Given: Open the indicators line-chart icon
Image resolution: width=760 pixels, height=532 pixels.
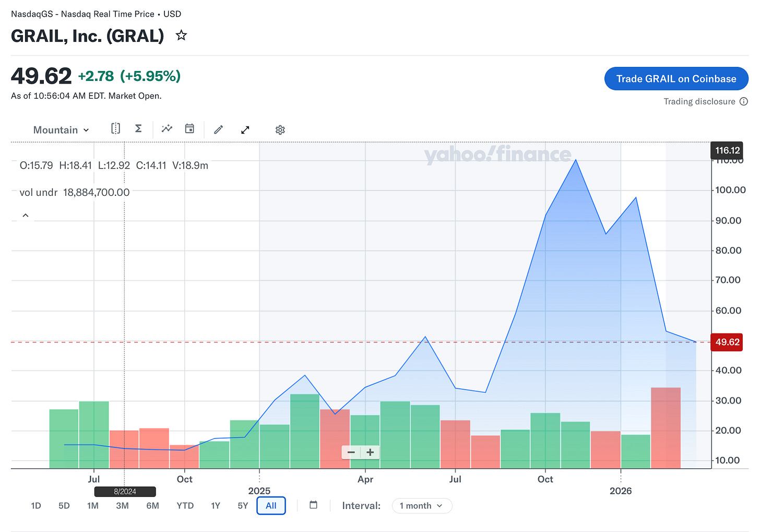Looking at the screenshot, I should tap(167, 128).
